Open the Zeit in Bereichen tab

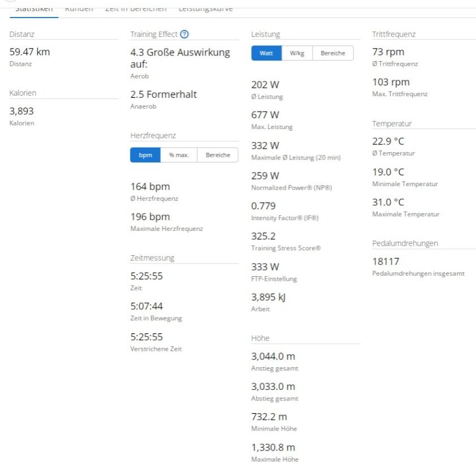tap(136, 9)
